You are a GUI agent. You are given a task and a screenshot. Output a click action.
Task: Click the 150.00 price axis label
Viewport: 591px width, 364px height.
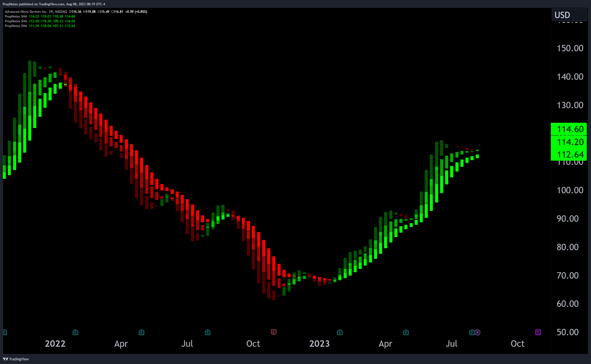[570, 48]
